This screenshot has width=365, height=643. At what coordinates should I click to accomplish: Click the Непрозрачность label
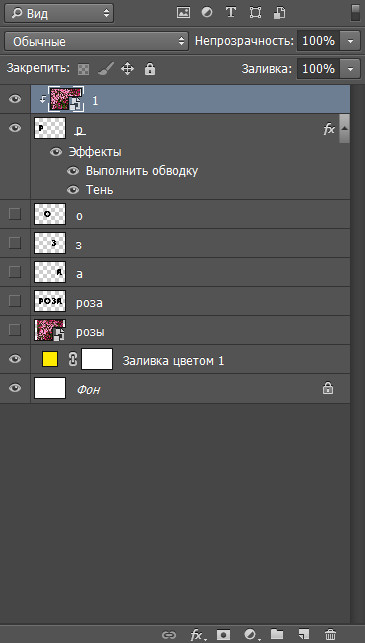[244, 41]
